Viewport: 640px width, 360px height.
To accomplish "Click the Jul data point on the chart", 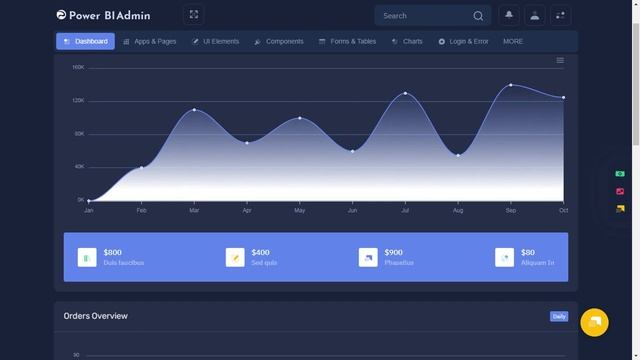I will (405, 93).
